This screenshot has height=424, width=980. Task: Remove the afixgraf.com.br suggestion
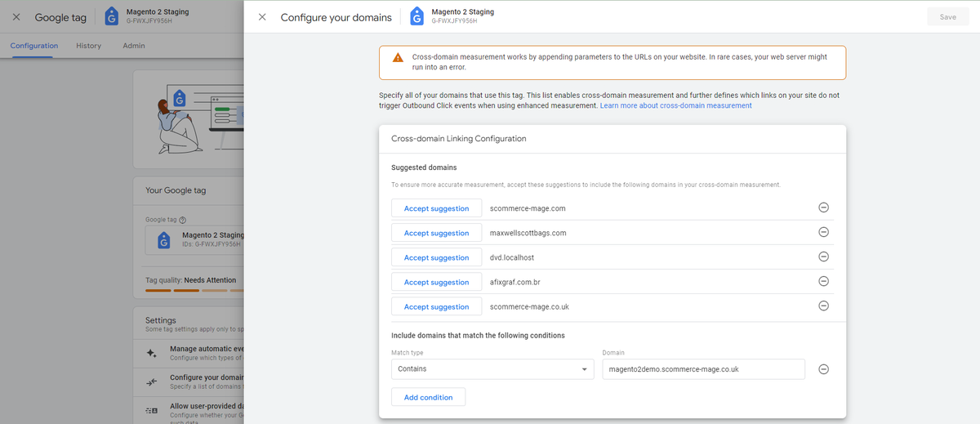[x=823, y=281]
